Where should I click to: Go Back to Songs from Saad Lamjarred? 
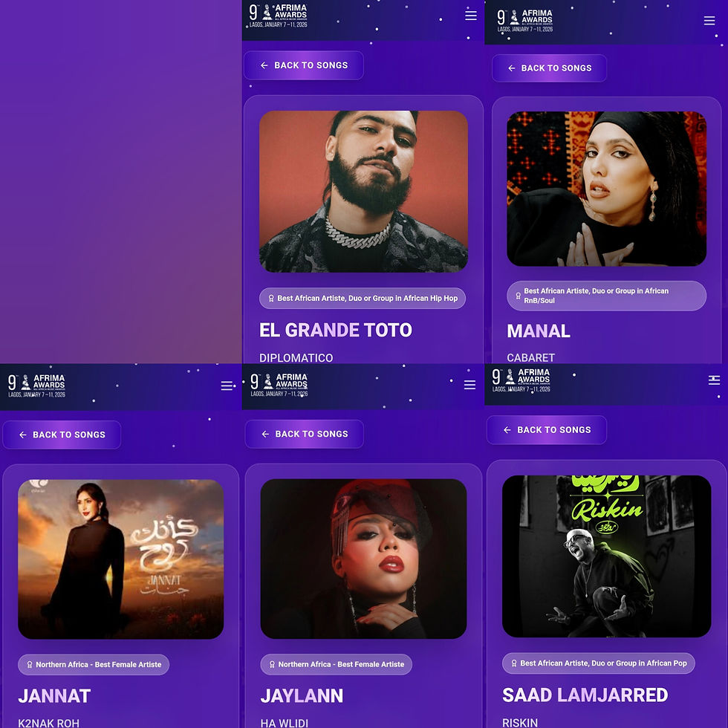click(x=547, y=430)
